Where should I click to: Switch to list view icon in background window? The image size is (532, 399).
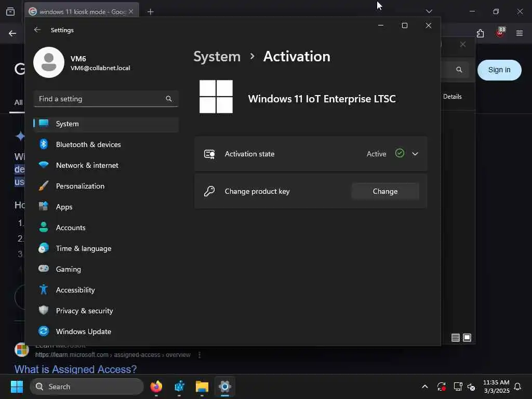pos(456,338)
